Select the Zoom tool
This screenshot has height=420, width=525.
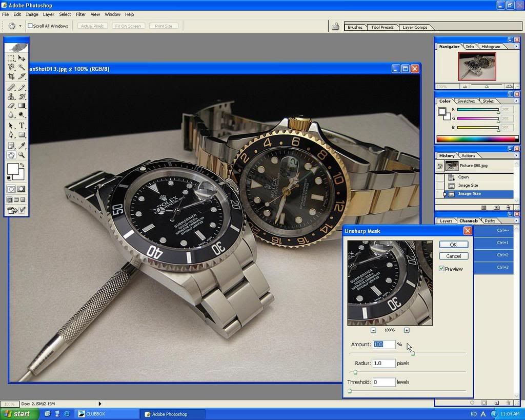[x=22, y=155]
